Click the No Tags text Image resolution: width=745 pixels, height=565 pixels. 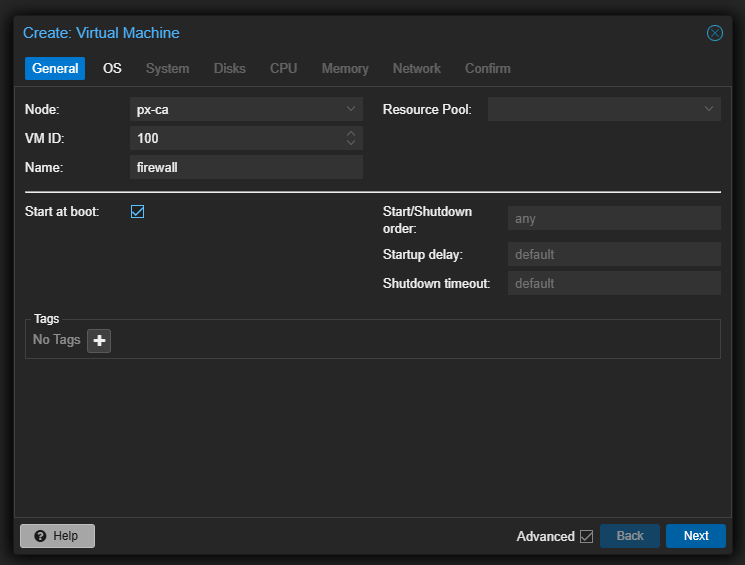point(57,339)
